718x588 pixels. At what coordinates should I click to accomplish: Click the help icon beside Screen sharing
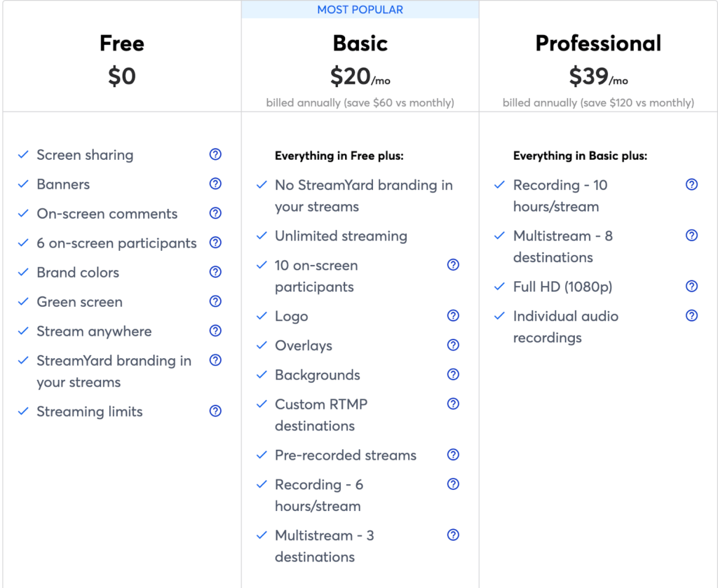(x=215, y=154)
